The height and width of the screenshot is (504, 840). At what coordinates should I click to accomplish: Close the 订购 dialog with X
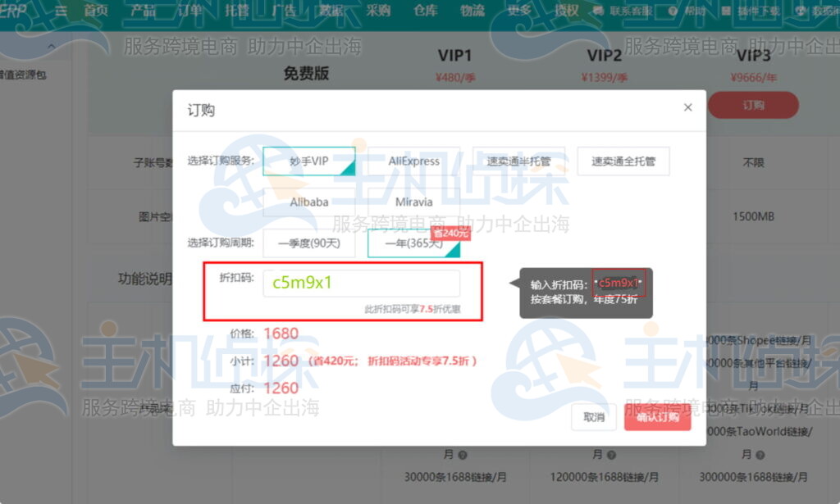click(688, 107)
